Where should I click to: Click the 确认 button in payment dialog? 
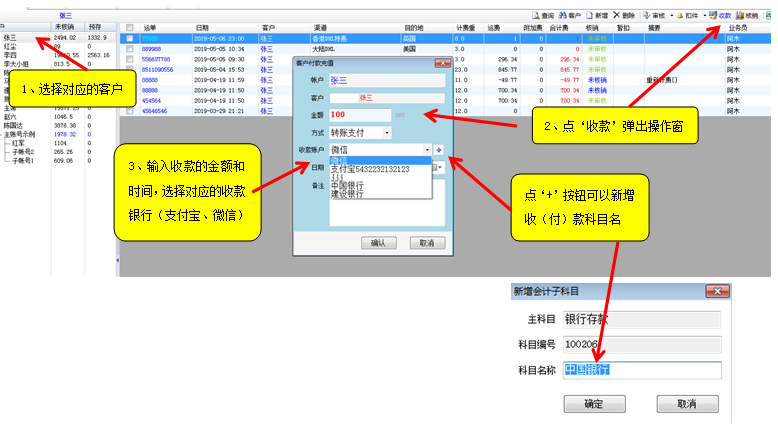377,243
